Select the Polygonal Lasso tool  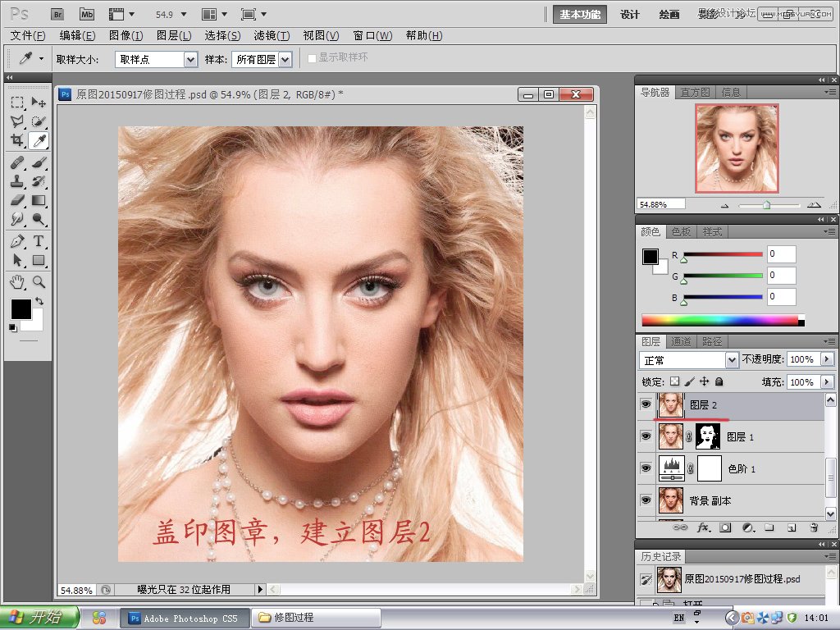(17, 121)
